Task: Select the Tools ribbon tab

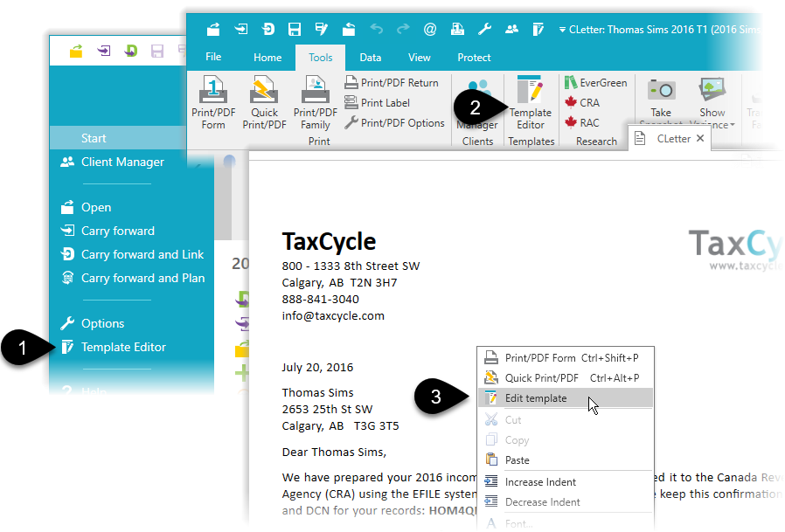Action: [x=321, y=58]
